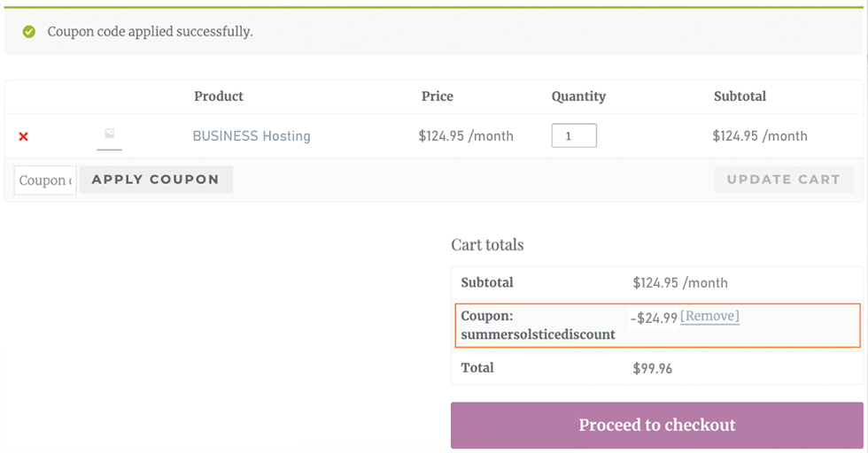
Task: Proceed to checkout
Action: click(656, 426)
